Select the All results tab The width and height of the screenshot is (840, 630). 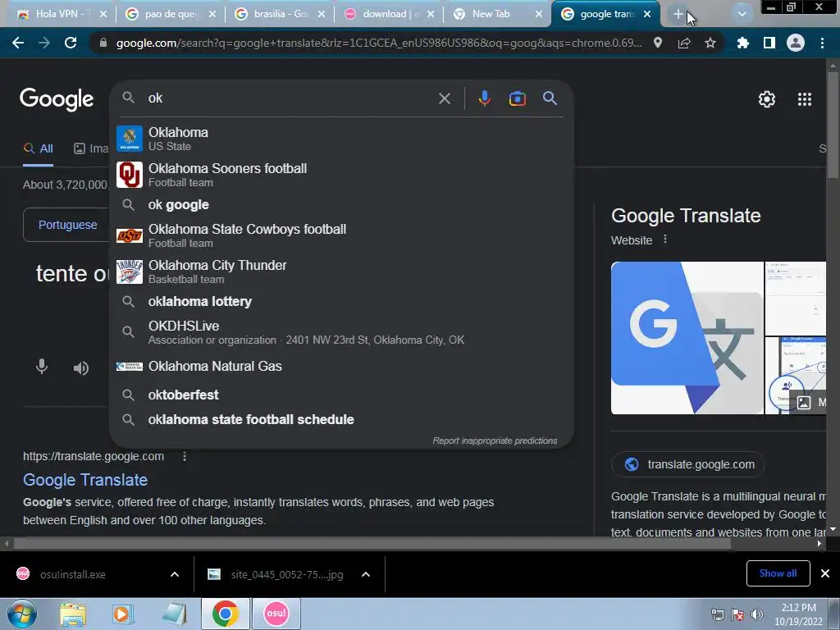point(38,149)
